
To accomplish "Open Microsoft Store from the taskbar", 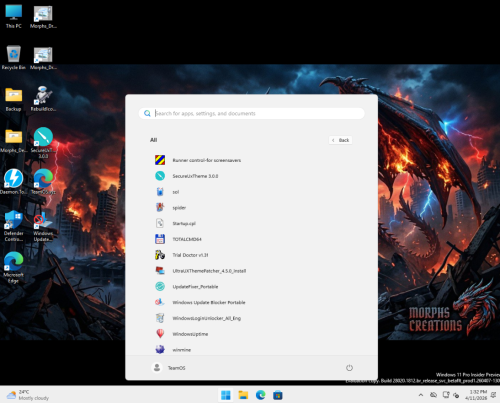I will click(x=278, y=395).
